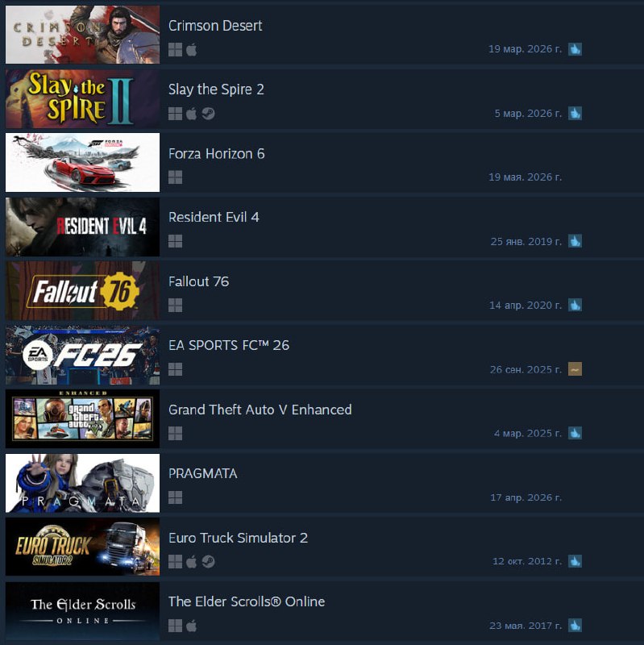The width and height of the screenshot is (644, 645).
Task: Click the mixed review icon for EA SPORTS FC 26
Action: [575, 369]
